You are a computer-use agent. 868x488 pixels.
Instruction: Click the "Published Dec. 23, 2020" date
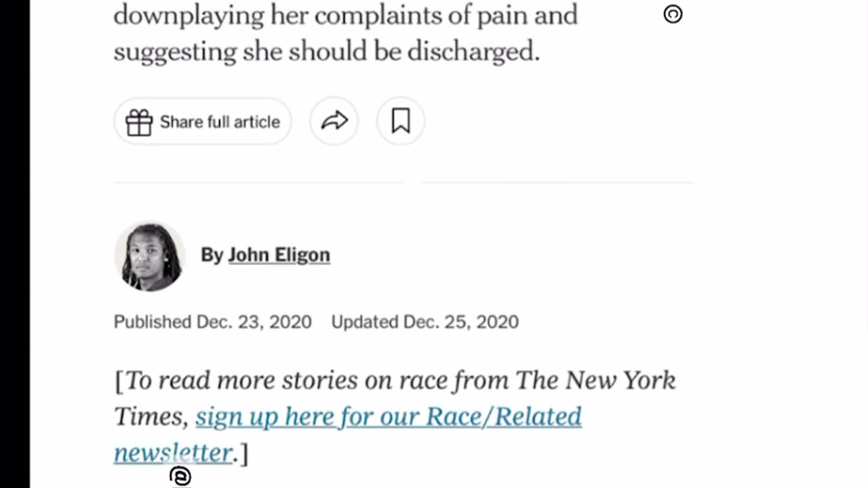pos(212,321)
